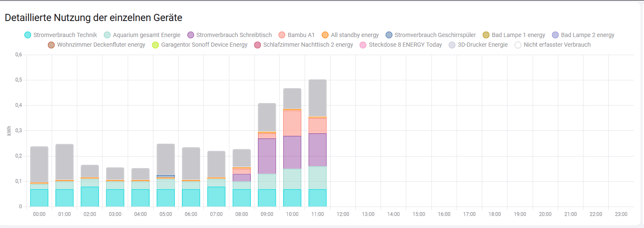Toggle Bad Lampe 2 energy legend
The image size is (644, 228).
click(x=583, y=35)
